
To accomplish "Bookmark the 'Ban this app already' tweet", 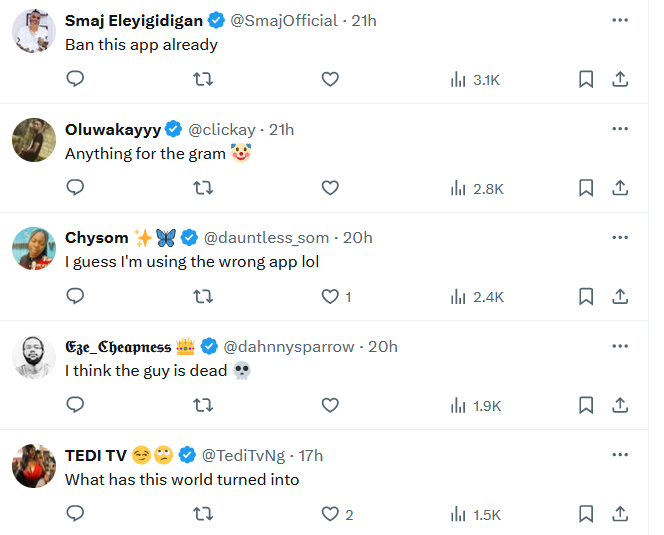I will (586, 79).
